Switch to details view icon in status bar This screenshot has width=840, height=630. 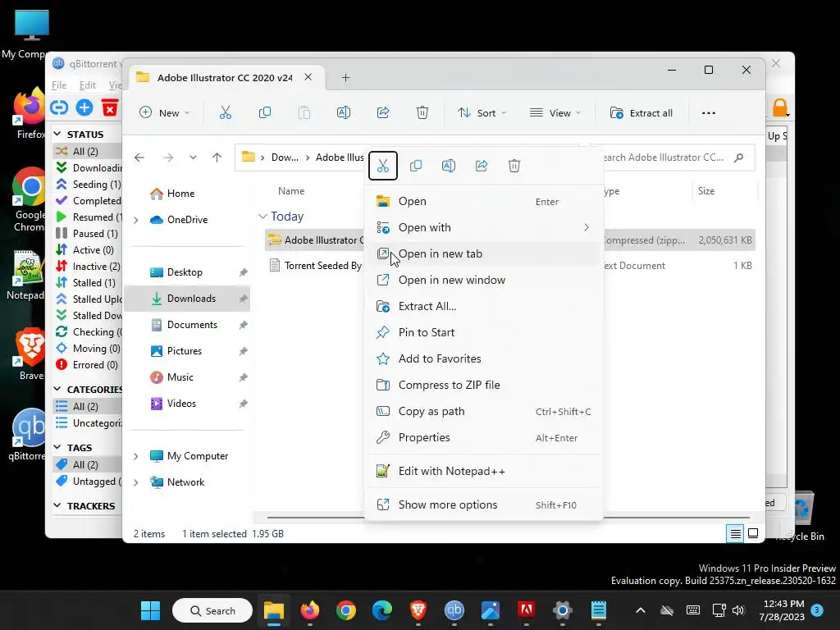pos(735,533)
